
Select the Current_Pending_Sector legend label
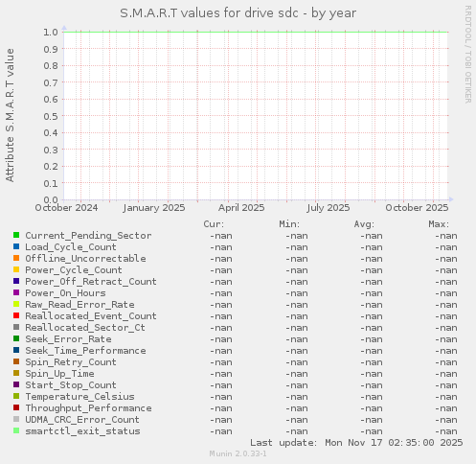click(88, 236)
